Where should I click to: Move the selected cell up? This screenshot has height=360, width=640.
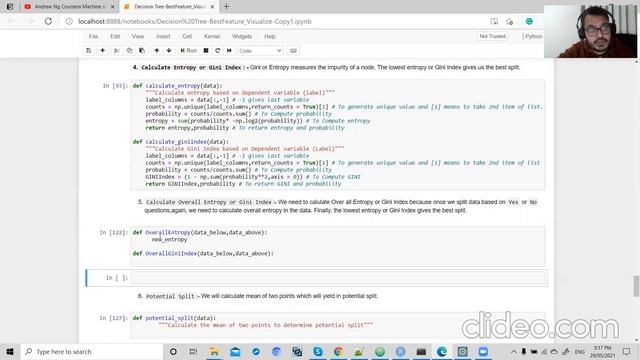coord(157,51)
